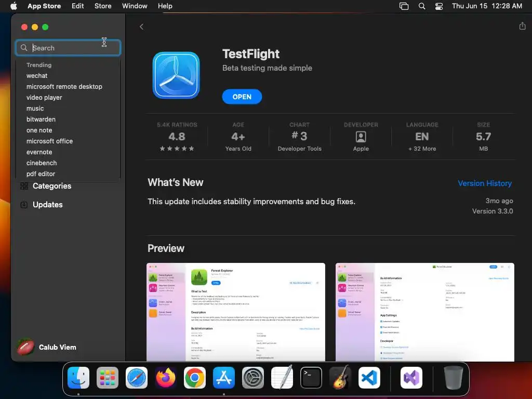532x399 pixels.
Task: Open System Settings from the Dock
Action: click(x=253, y=378)
